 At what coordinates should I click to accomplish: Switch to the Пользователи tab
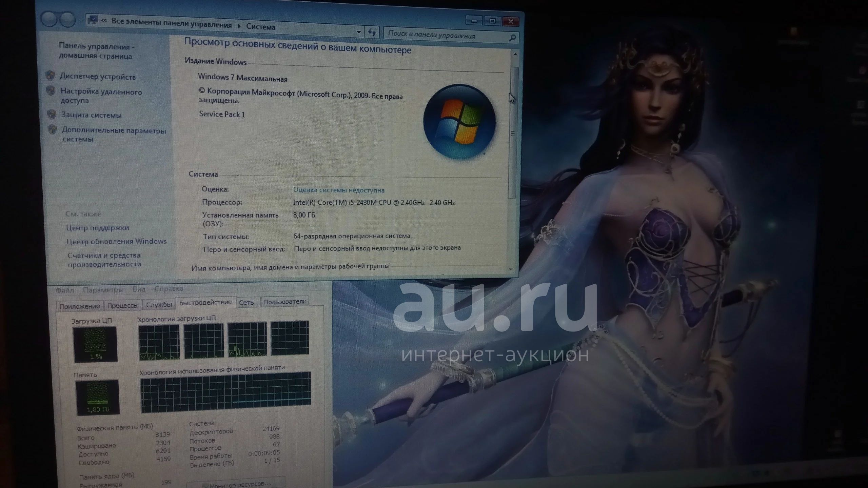coord(285,301)
